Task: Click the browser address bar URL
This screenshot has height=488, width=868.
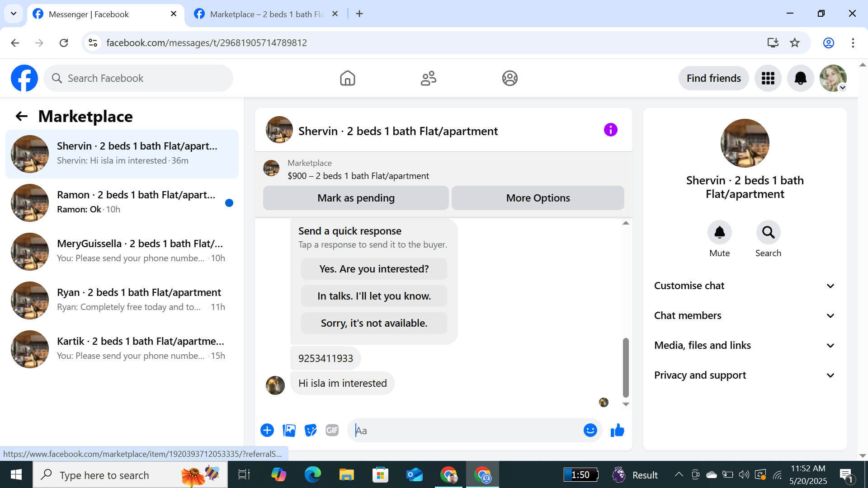Action: (x=207, y=43)
